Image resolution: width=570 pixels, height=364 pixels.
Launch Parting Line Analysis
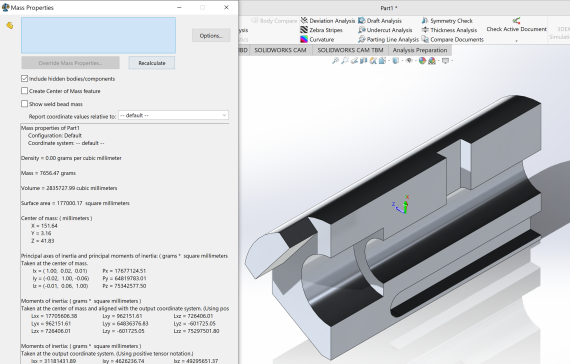[389, 39]
